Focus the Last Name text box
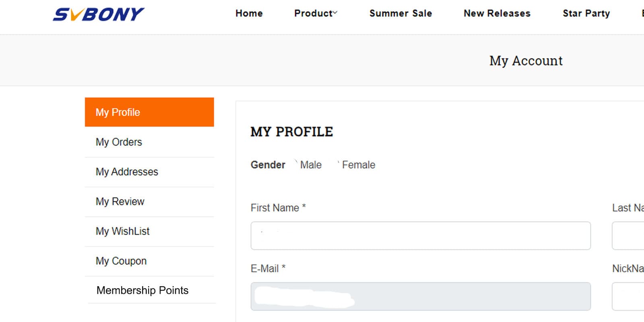 pos(629,235)
